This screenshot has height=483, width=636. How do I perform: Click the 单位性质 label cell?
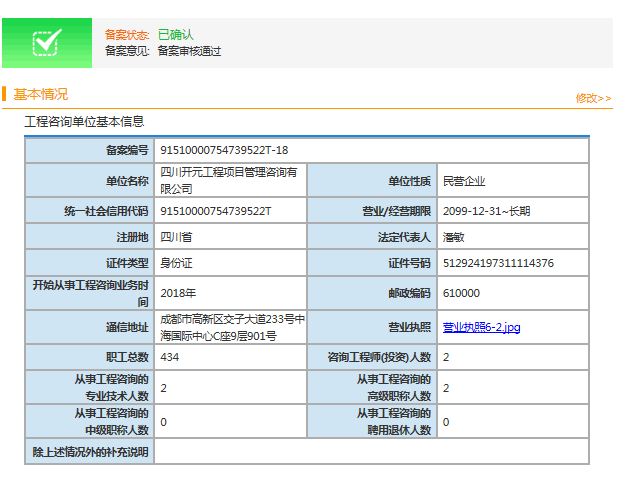pos(372,181)
